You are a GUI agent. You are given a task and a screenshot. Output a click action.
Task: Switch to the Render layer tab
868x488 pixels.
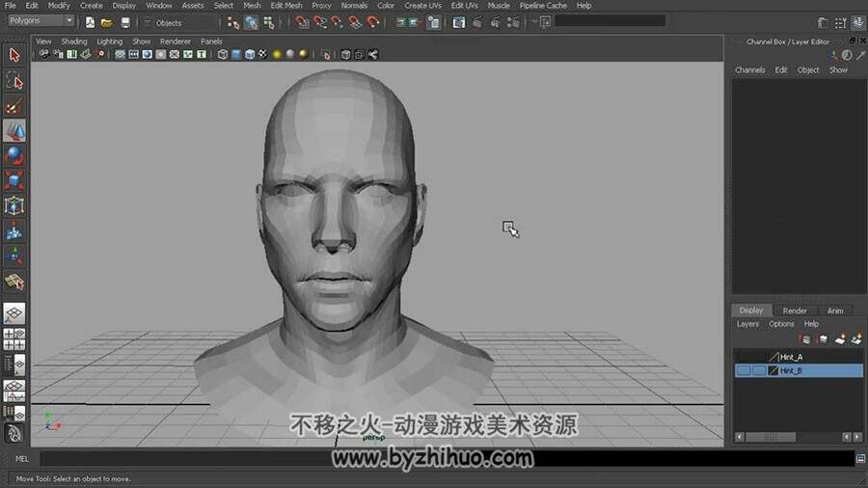(x=795, y=311)
